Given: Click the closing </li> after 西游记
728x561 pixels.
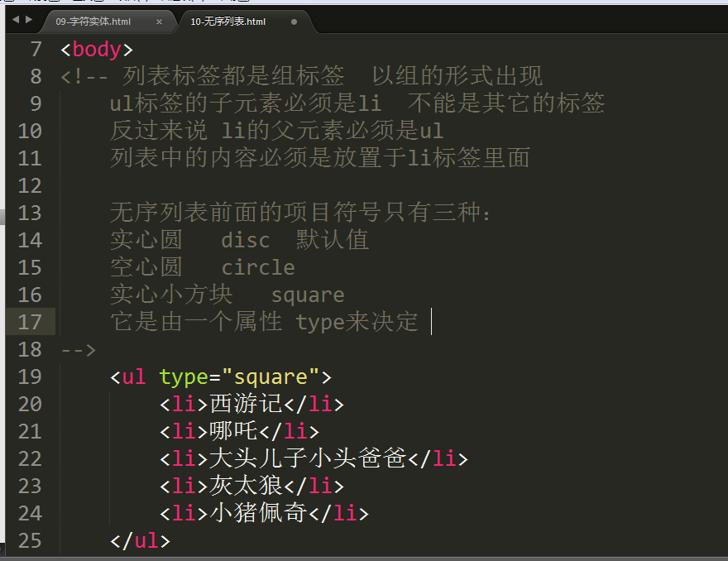Looking at the screenshot, I should [x=314, y=404].
